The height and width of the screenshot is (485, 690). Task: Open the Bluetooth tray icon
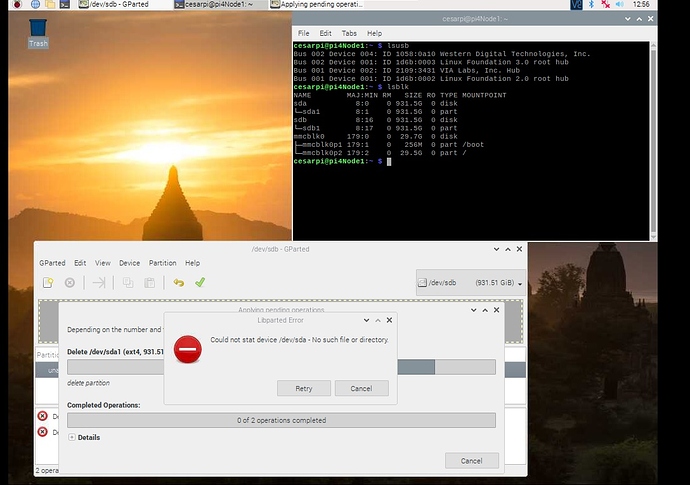[x=591, y=4]
